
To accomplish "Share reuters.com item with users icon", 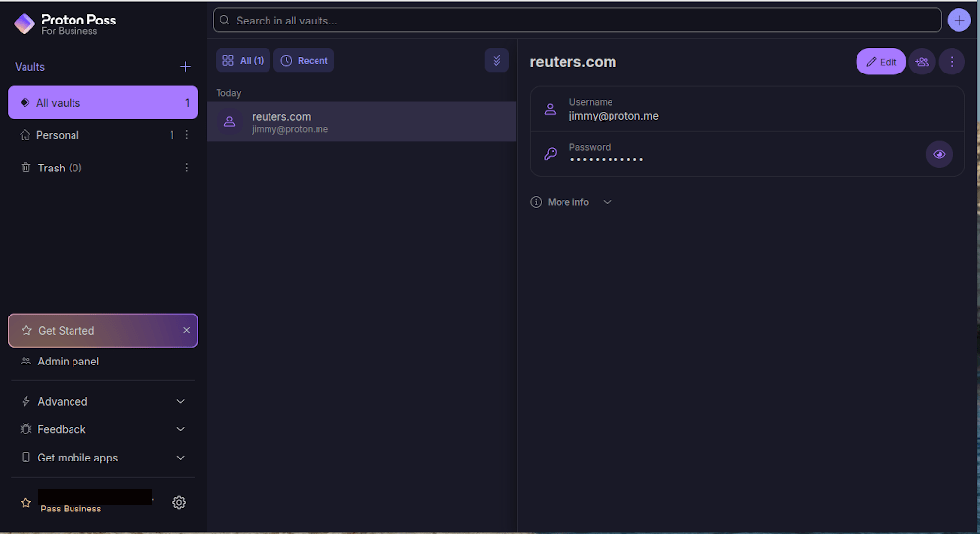I will pos(922,62).
